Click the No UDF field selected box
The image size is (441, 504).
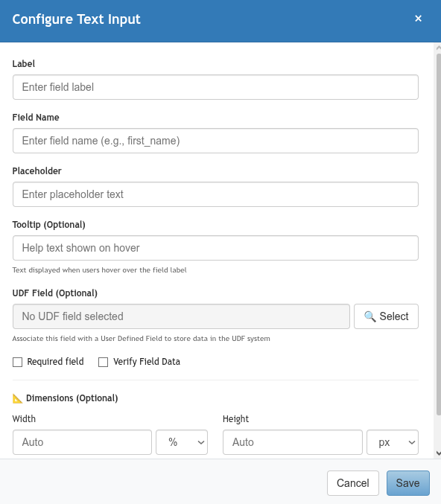(181, 316)
